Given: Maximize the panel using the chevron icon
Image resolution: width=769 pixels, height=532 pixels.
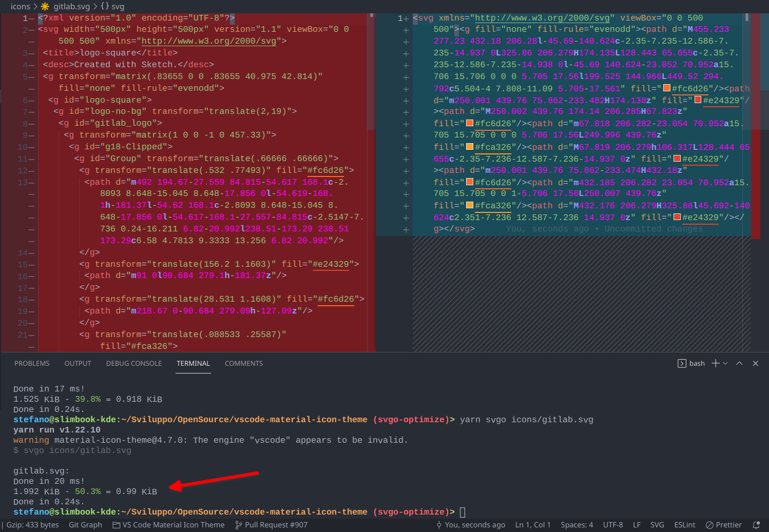Looking at the screenshot, I should [739, 363].
